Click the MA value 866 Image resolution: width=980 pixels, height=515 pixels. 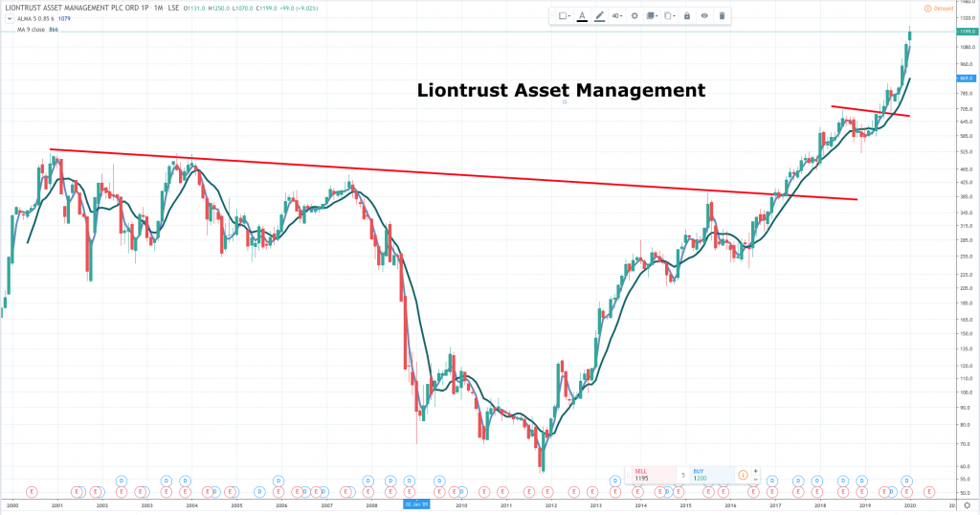[x=54, y=30]
